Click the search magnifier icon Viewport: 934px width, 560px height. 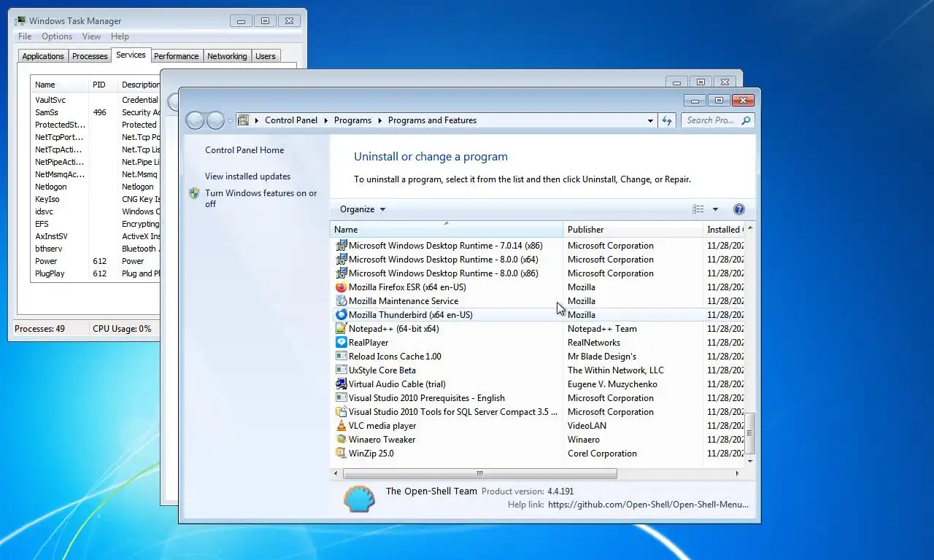tap(746, 120)
